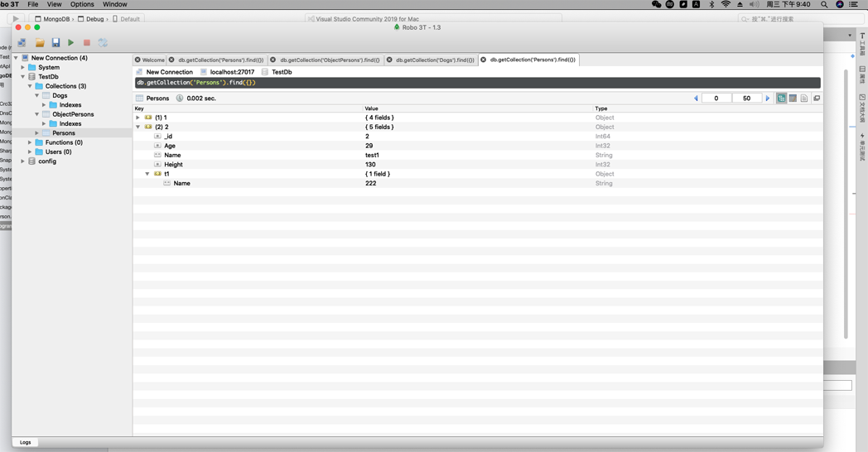Expand the Persons collection node

[37, 132]
